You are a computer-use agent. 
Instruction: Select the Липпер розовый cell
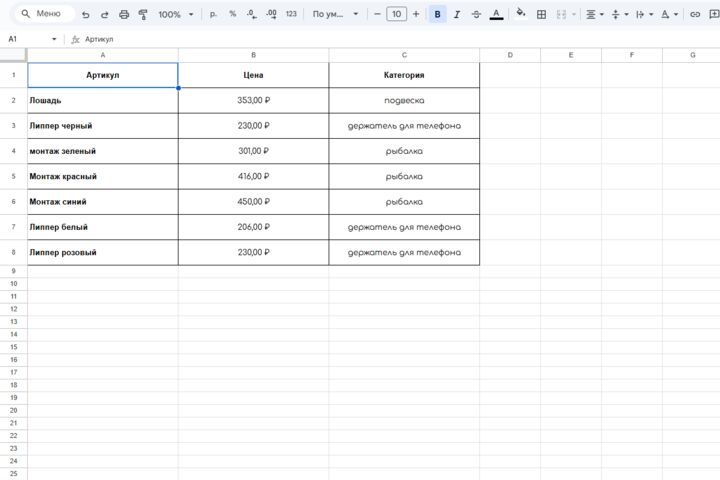(x=103, y=252)
